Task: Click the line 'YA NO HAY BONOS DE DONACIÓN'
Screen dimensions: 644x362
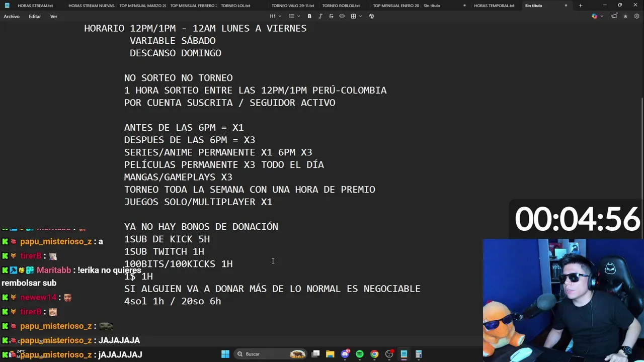Action: (201, 227)
